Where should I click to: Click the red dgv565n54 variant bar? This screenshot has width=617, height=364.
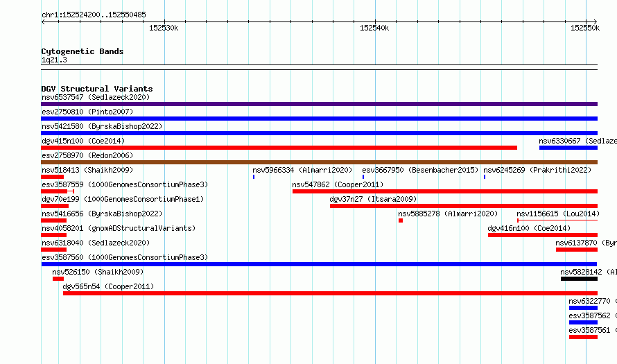click(x=330, y=293)
